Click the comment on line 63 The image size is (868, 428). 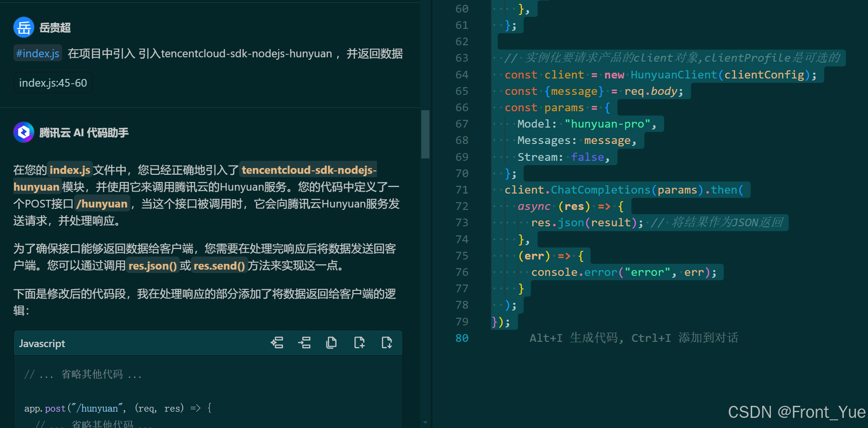[x=672, y=58]
